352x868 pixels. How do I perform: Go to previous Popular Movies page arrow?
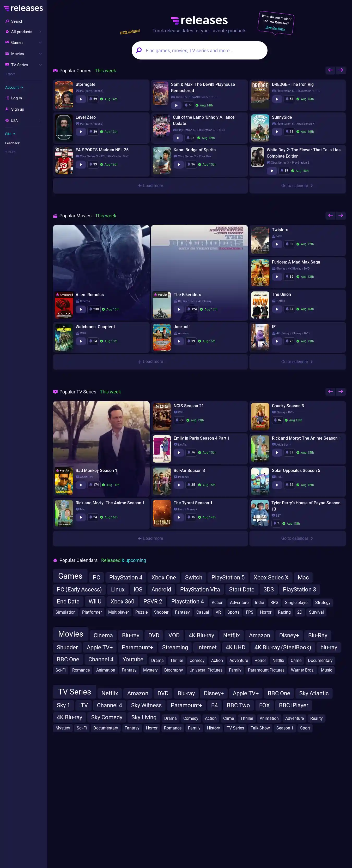coord(330,215)
